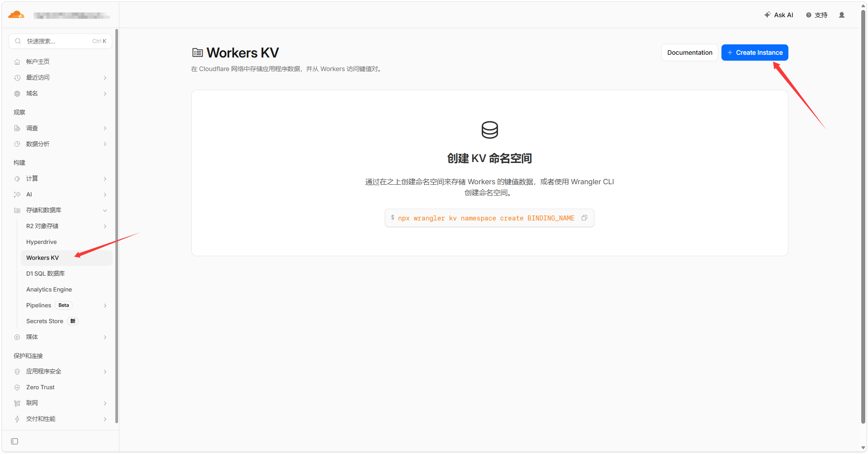Click the Zero Trust icon
The width and height of the screenshot is (868, 454).
tap(17, 387)
